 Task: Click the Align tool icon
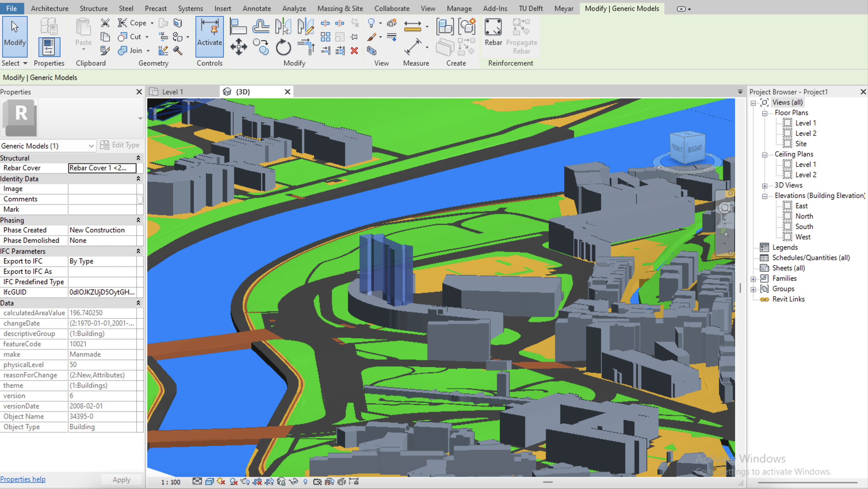pos(238,26)
